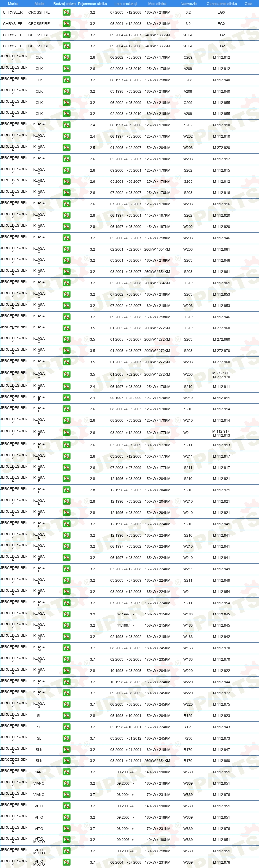Viewport: 259px width, 868px height.
Task: Click the Moc silnika column header
Action: click(x=157, y=4)
